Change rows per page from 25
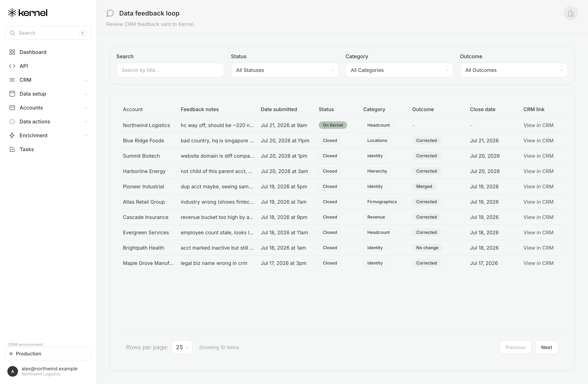The height and width of the screenshot is (384, 588). click(182, 347)
